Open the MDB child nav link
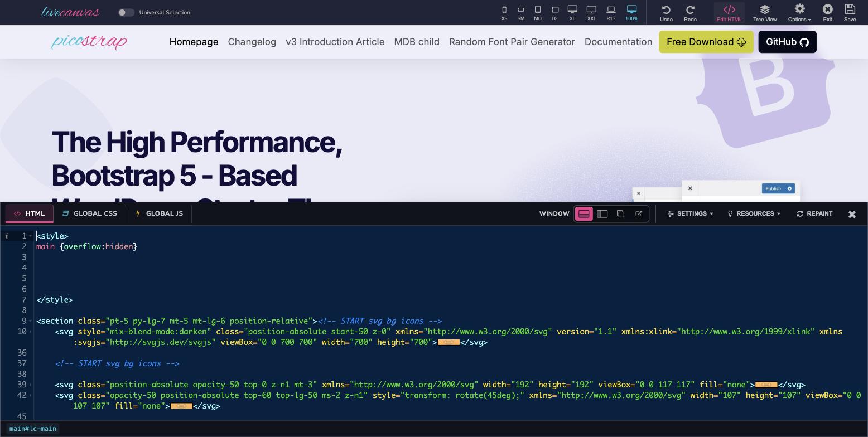This screenshot has height=437, width=868. pyautogui.click(x=417, y=42)
